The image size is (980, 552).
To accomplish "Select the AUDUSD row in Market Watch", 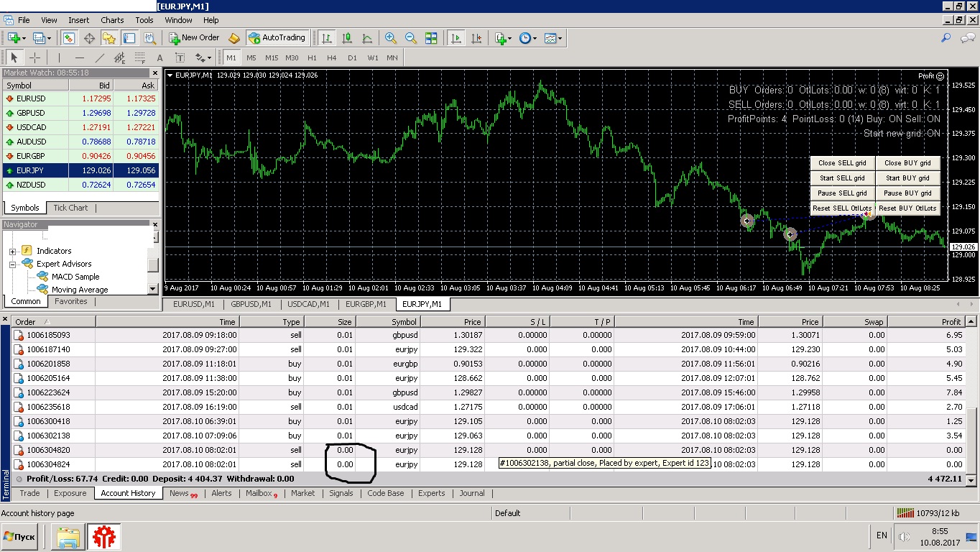I will [x=81, y=142].
